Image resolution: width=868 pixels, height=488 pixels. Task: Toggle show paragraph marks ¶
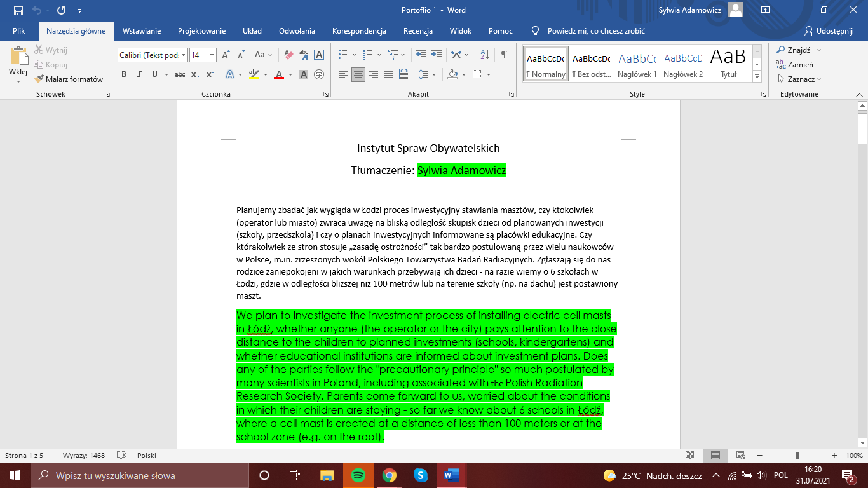coord(504,55)
